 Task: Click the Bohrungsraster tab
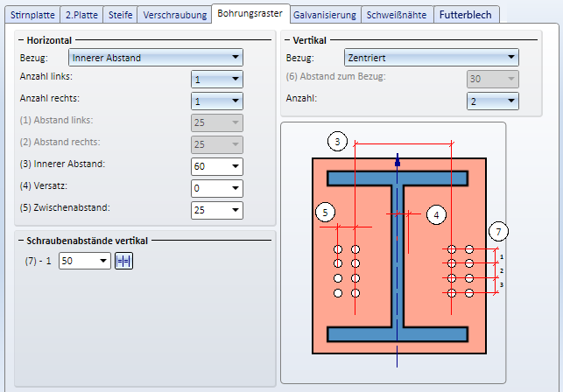click(x=250, y=14)
